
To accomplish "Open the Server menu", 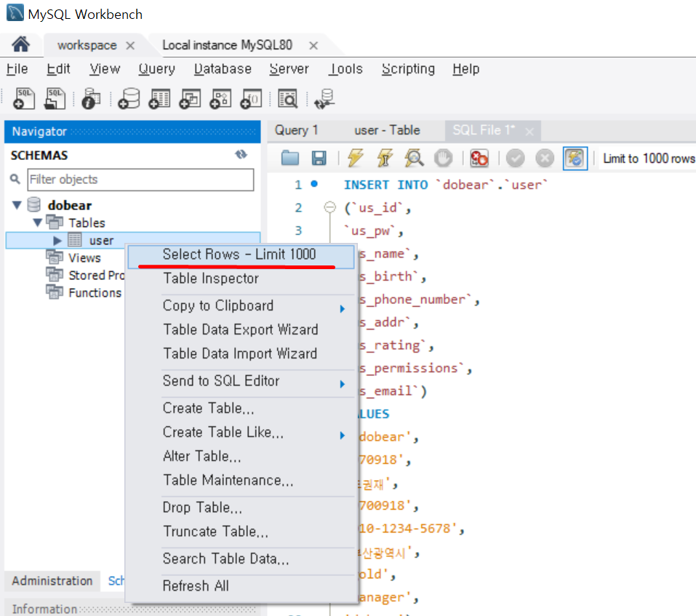I will (x=289, y=69).
